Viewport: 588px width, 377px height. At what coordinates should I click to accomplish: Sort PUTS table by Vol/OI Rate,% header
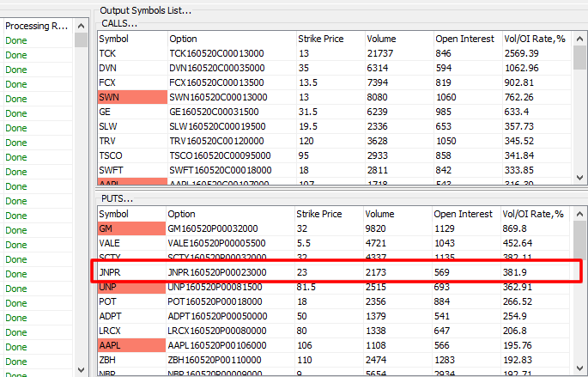[x=535, y=214]
